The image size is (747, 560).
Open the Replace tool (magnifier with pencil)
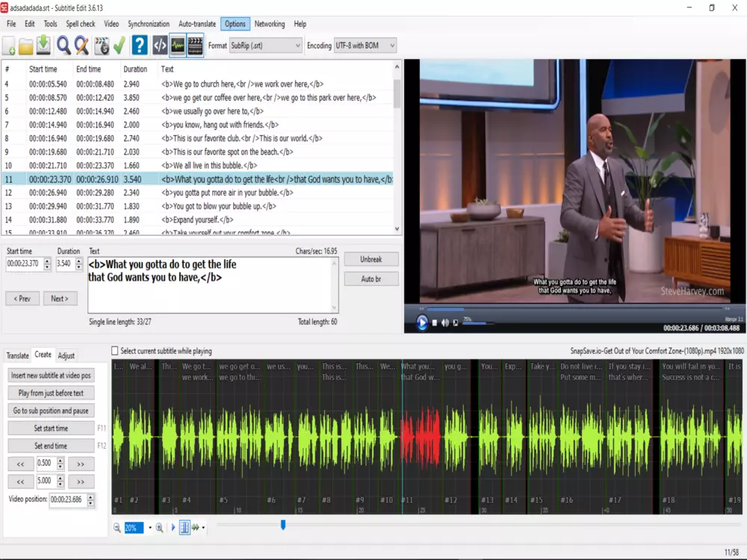pyautogui.click(x=82, y=46)
